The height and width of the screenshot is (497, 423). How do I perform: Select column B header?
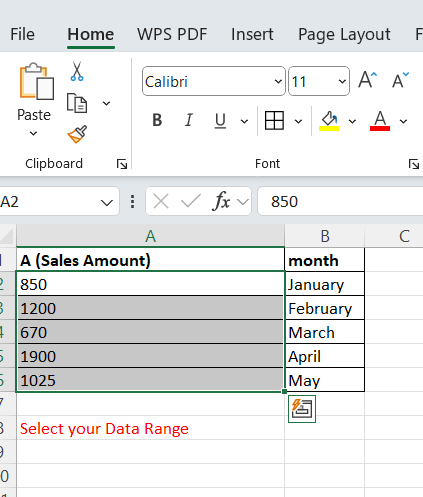point(325,236)
